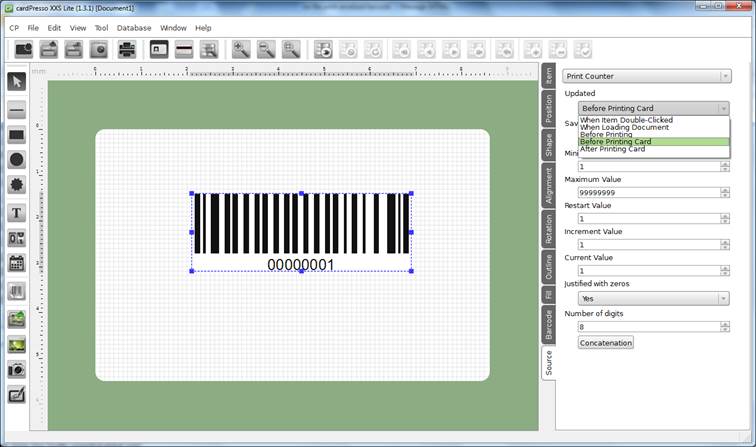Click the Maximum Value spinner arrows

(725, 192)
